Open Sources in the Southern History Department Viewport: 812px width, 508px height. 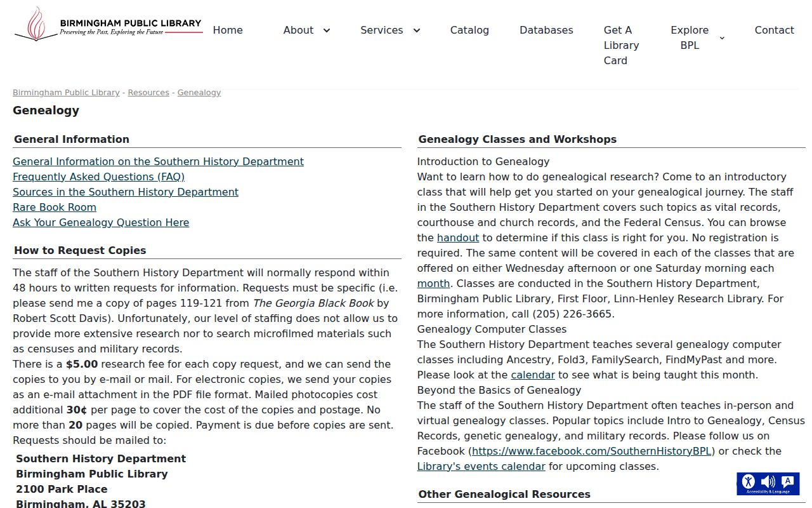pos(126,192)
